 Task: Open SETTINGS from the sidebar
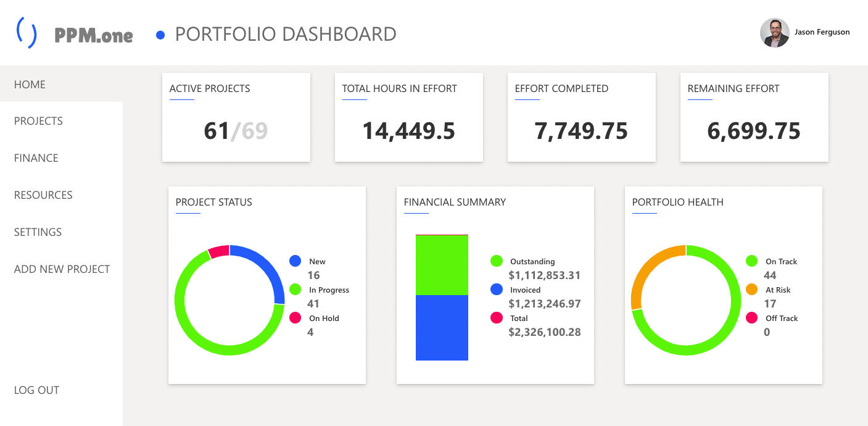click(38, 232)
